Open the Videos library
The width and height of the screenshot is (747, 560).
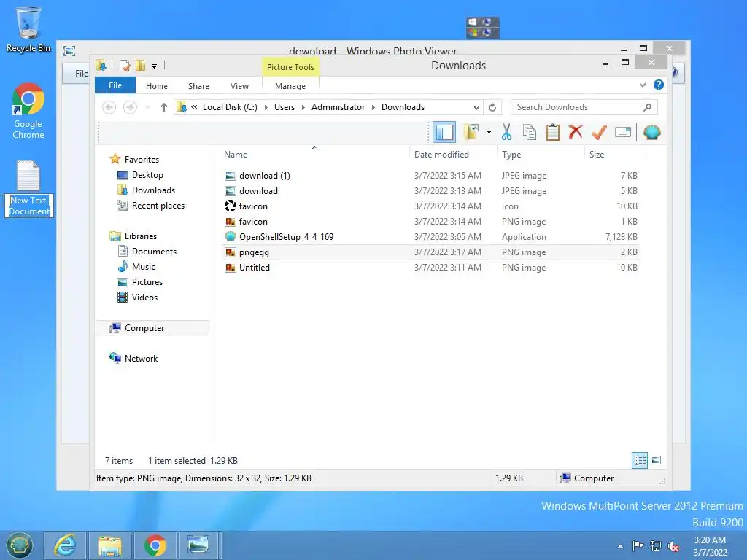(144, 297)
